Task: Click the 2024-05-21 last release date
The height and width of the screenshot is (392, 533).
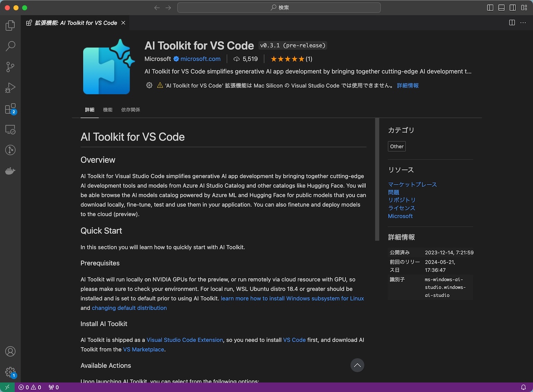Action: tap(440, 266)
